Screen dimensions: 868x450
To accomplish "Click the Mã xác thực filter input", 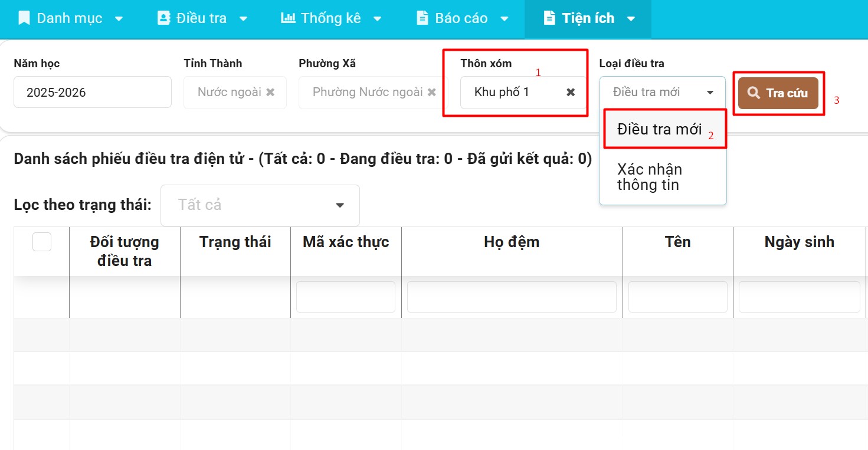I will click(346, 297).
